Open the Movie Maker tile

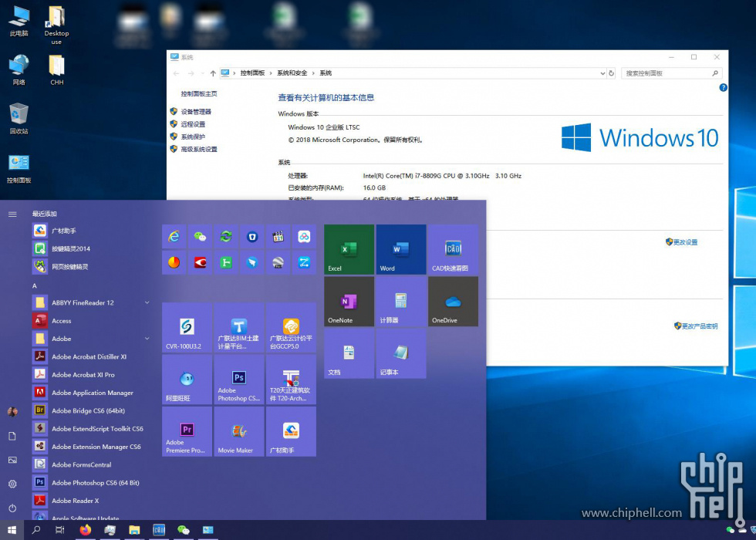pos(239,431)
